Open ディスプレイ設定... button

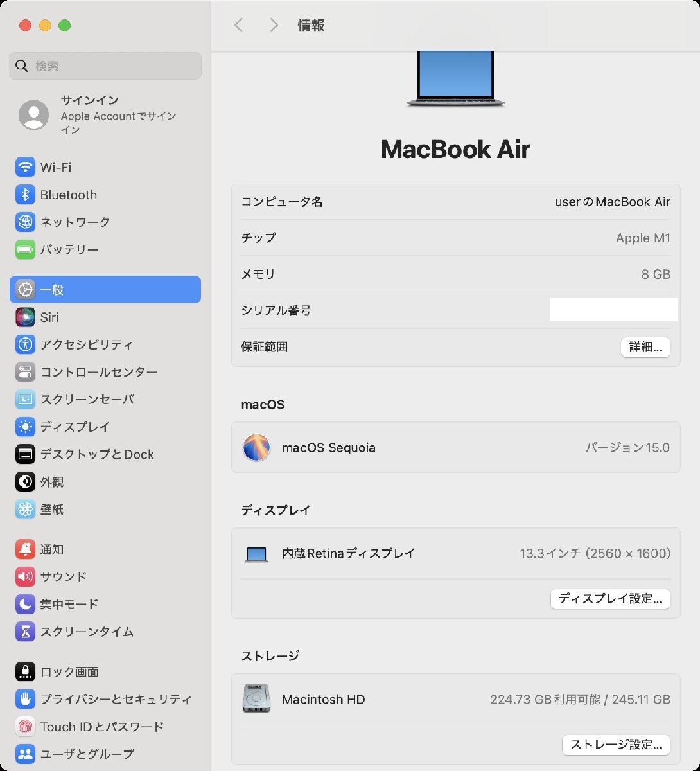point(610,599)
